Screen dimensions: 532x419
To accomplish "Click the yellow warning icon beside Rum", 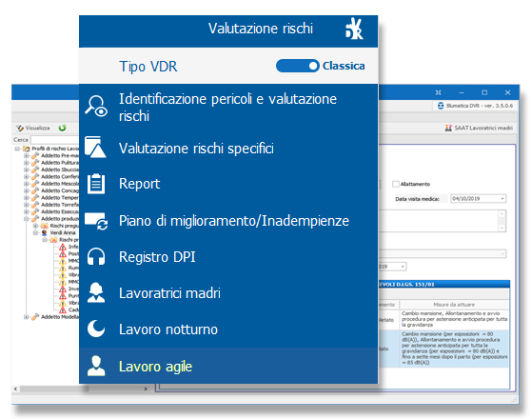I will click(x=63, y=268).
